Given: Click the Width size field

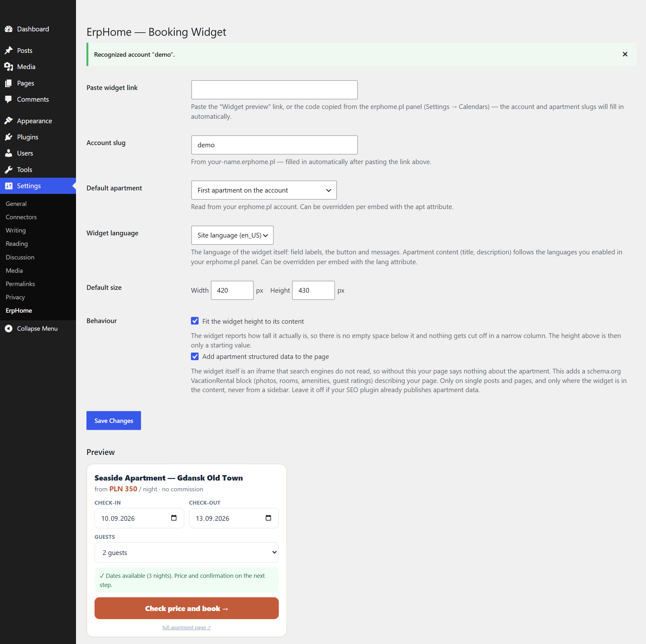Looking at the screenshot, I should pyautogui.click(x=232, y=290).
